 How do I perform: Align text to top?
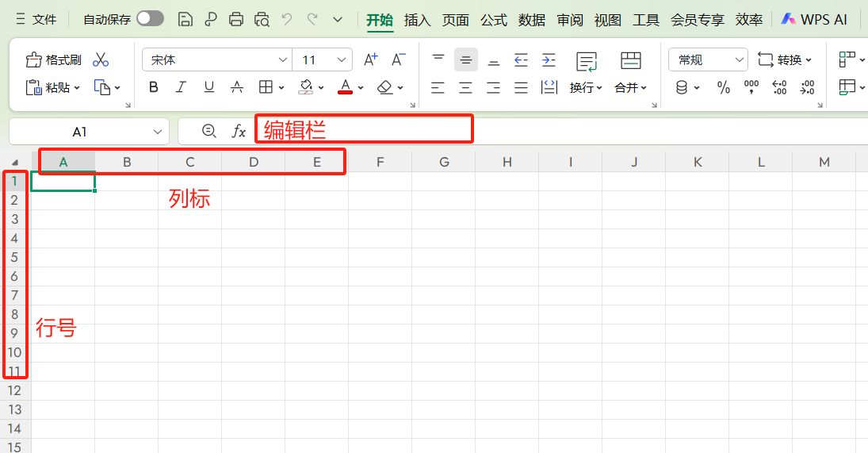click(x=438, y=60)
